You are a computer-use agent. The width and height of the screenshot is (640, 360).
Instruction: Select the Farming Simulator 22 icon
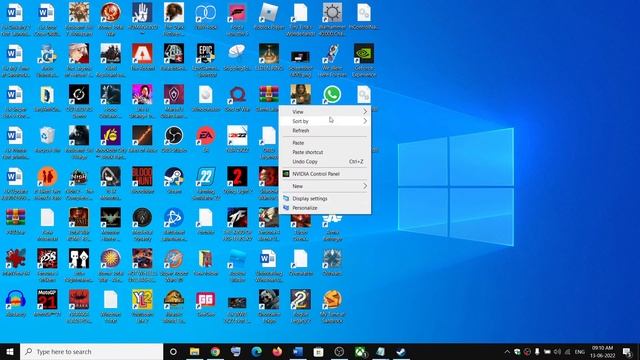[x=205, y=176]
